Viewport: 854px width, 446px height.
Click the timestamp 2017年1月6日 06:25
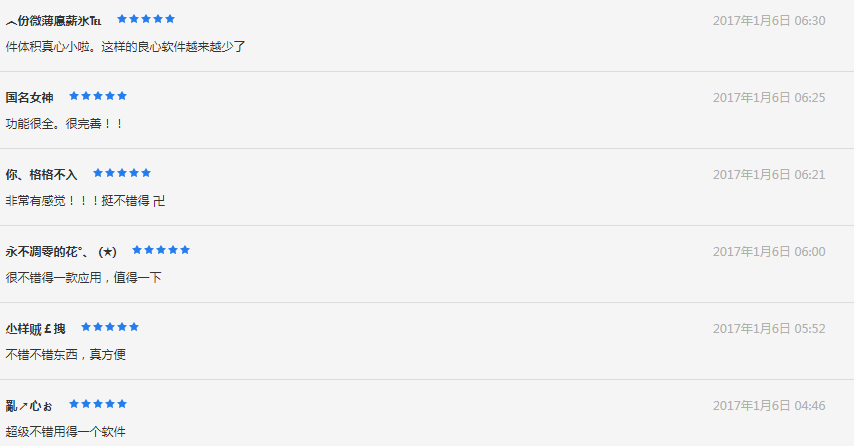tap(769, 97)
